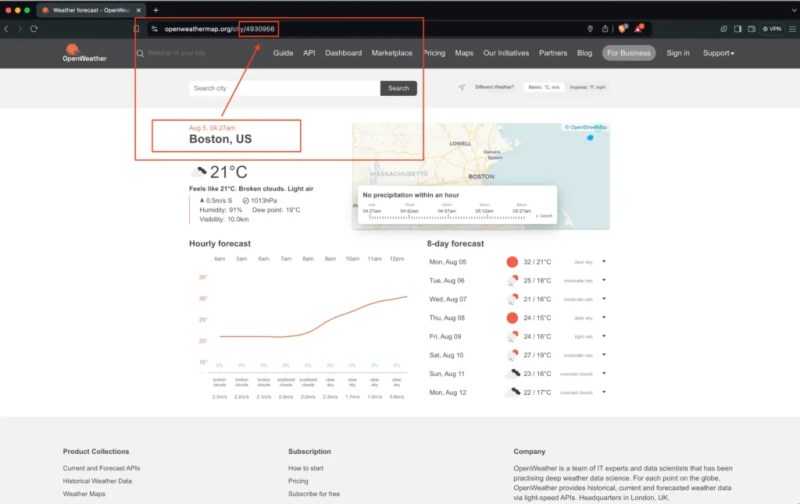This screenshot has height=504, width=800.
Task: Click the Search button
Action: 398,88
